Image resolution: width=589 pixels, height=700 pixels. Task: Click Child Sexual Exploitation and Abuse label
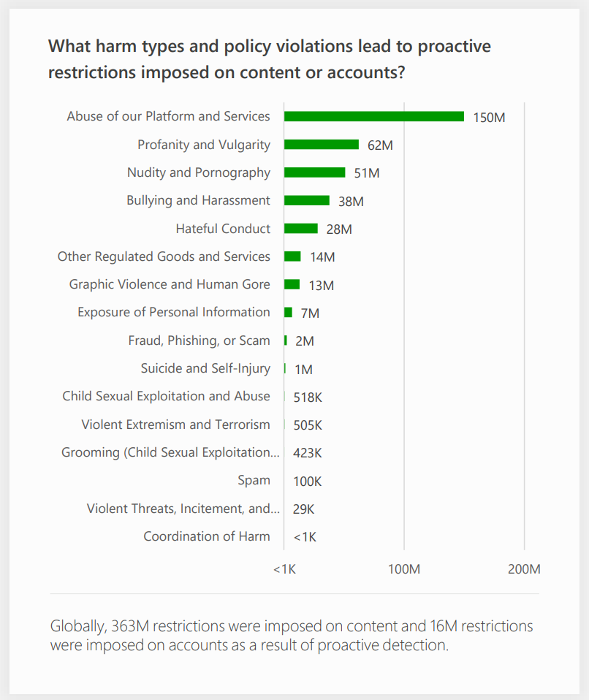tap(166, 396)
